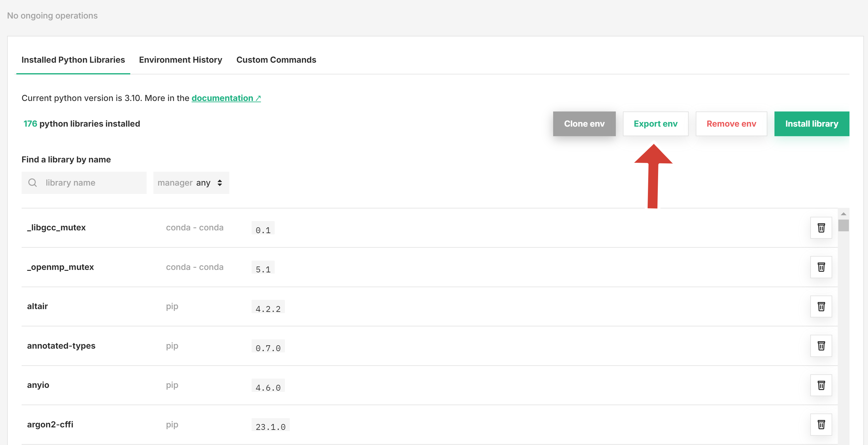The height and width of the screenshot is (445, 868).
Task: Click the manager dropdown arrows
Action: tap(220, 183)
